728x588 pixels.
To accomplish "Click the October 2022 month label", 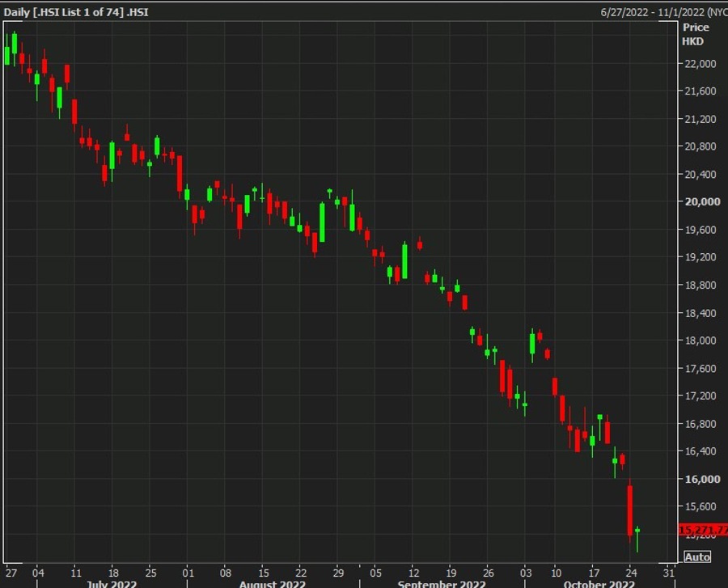I will pos(600,582).
